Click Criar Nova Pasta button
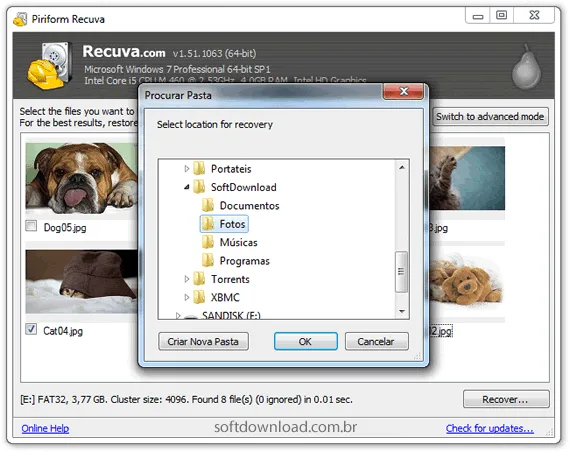The height and width of the screenshot is (452, 570). [203, 341]
